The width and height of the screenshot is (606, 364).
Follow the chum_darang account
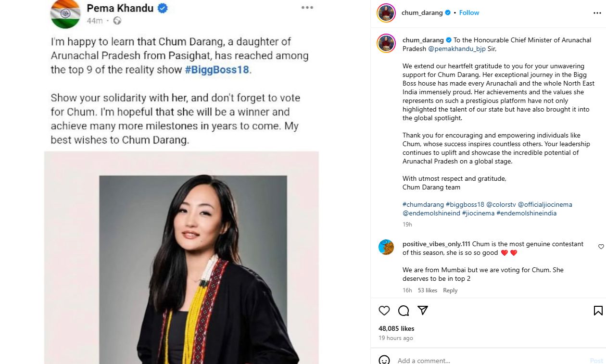tap(469, 13)
